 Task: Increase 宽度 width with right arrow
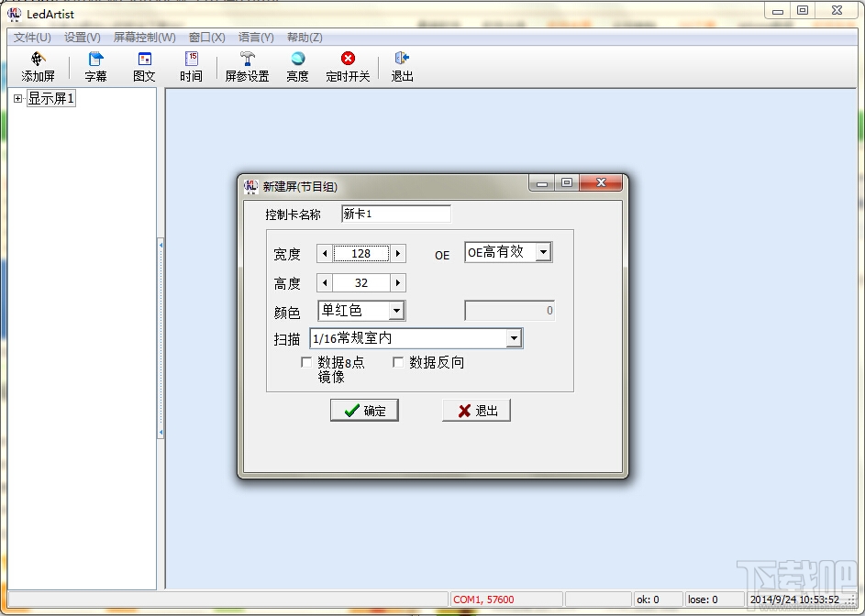click(x=398, y=253)
